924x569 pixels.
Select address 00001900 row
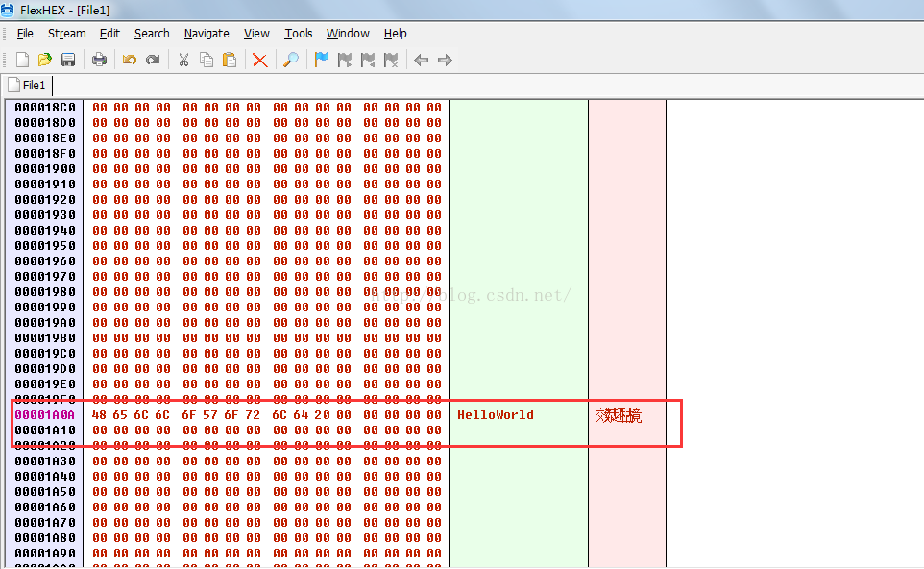point(45,168)
